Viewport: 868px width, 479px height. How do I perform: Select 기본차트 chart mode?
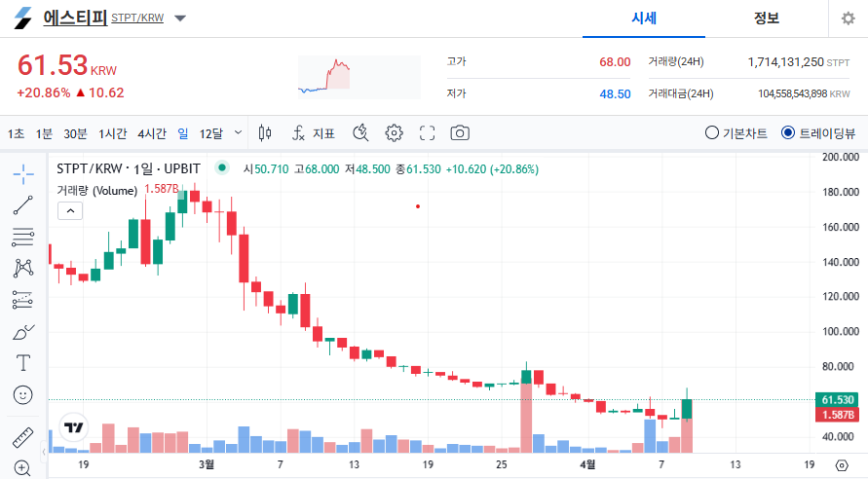736,133
